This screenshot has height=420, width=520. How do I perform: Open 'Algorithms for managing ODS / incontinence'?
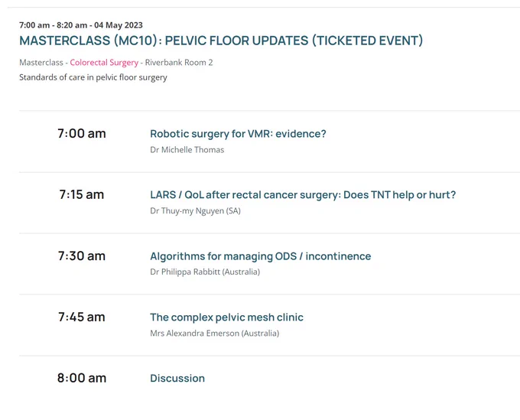pos(261,256)
